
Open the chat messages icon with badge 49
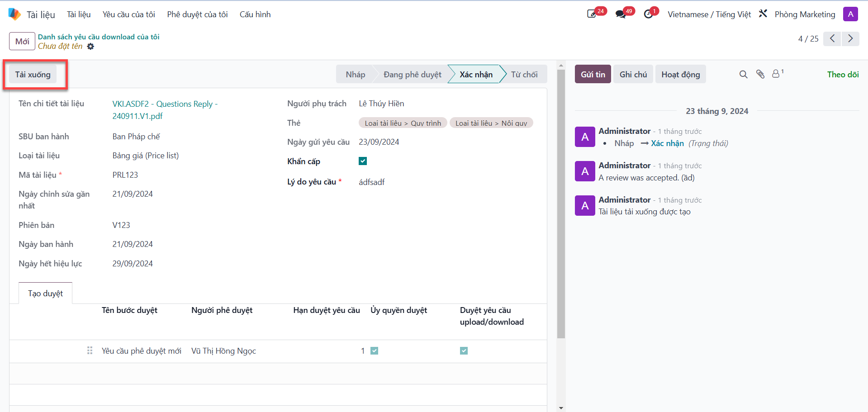coord(621,14)
